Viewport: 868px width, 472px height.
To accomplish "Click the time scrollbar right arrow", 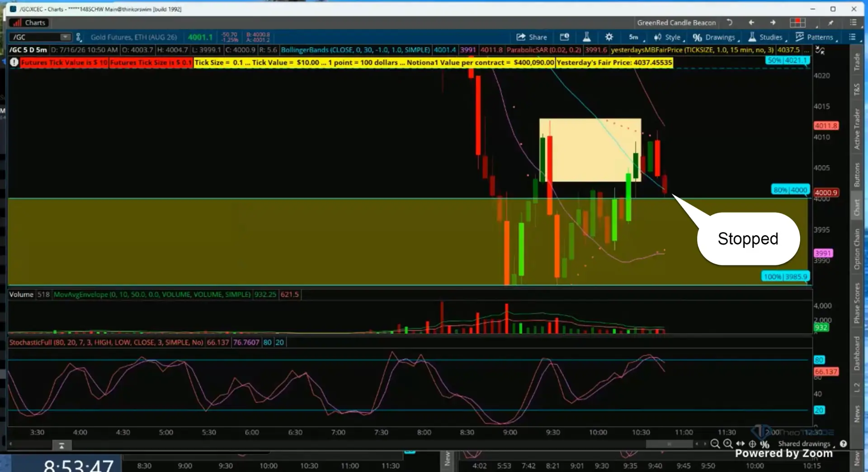I will pyautogui.click(x=704, y=444).
